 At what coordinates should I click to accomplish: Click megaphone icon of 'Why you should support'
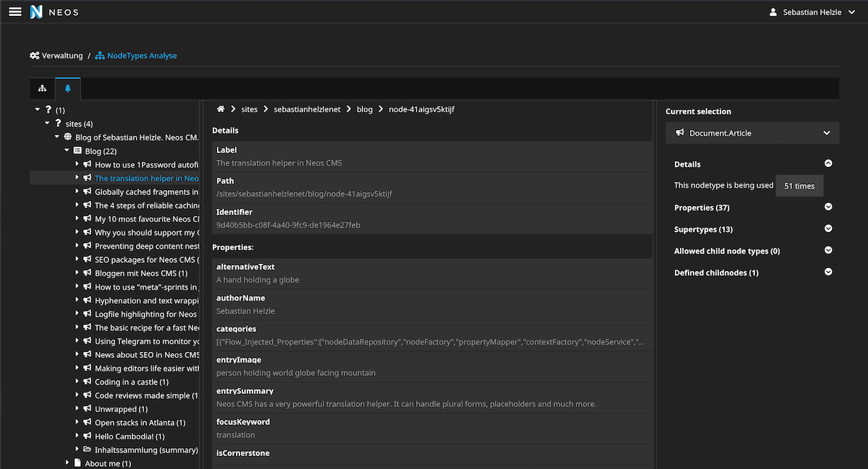(x=87, y=233)
